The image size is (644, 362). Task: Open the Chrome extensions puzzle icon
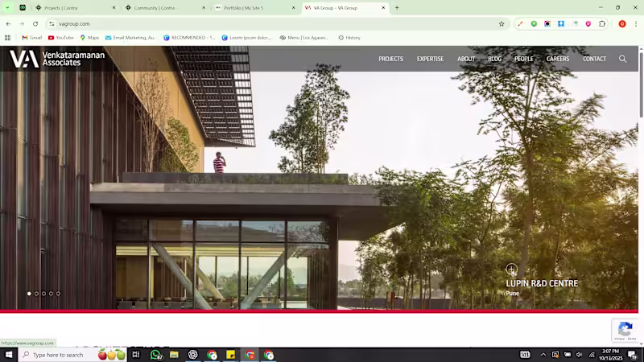(602, 24)
